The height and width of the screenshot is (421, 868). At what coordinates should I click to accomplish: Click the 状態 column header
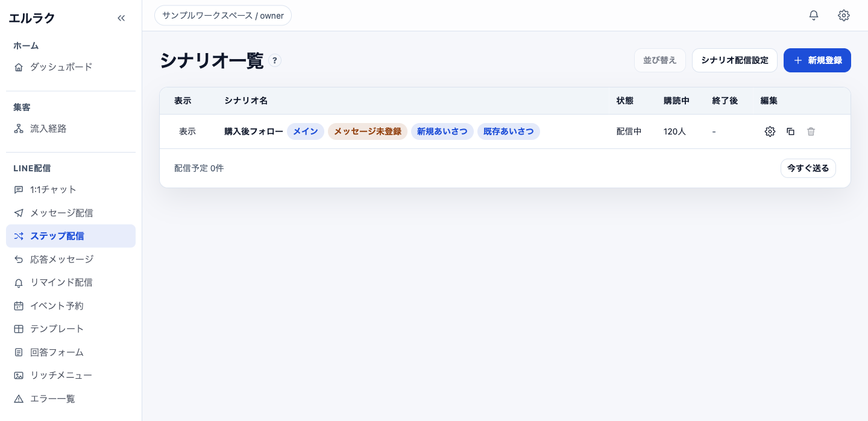pos(625,101)
